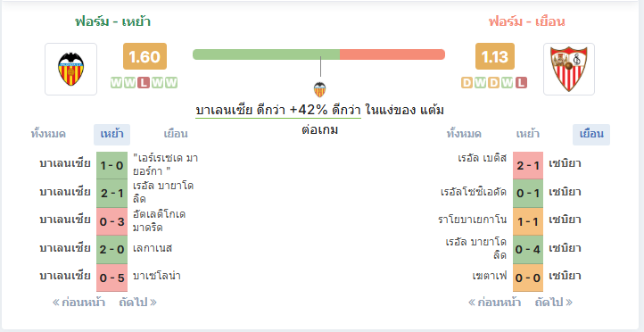Screen dimensions: 644x332
Task: Open the Valencia 0 - 5 Barcelona score
Action: tap(111, 278)
